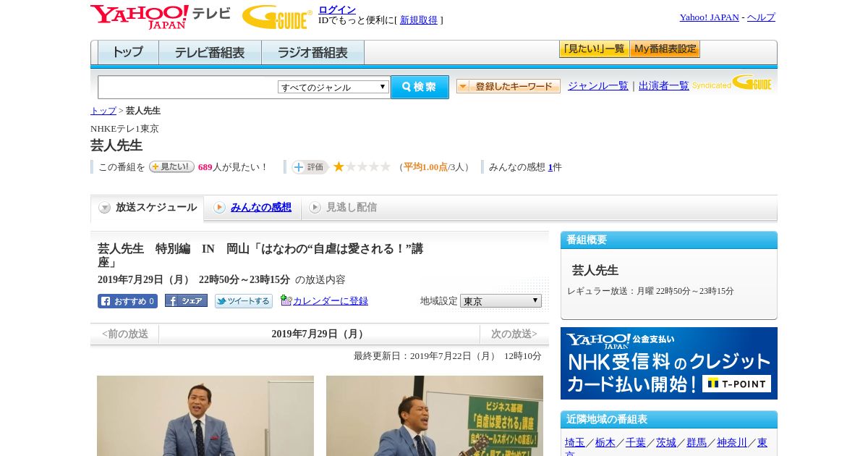This screenshot has width=868, height=456.
Task: Click the first gold rating star
Action: pyautogui.click(x=339, y=166)
